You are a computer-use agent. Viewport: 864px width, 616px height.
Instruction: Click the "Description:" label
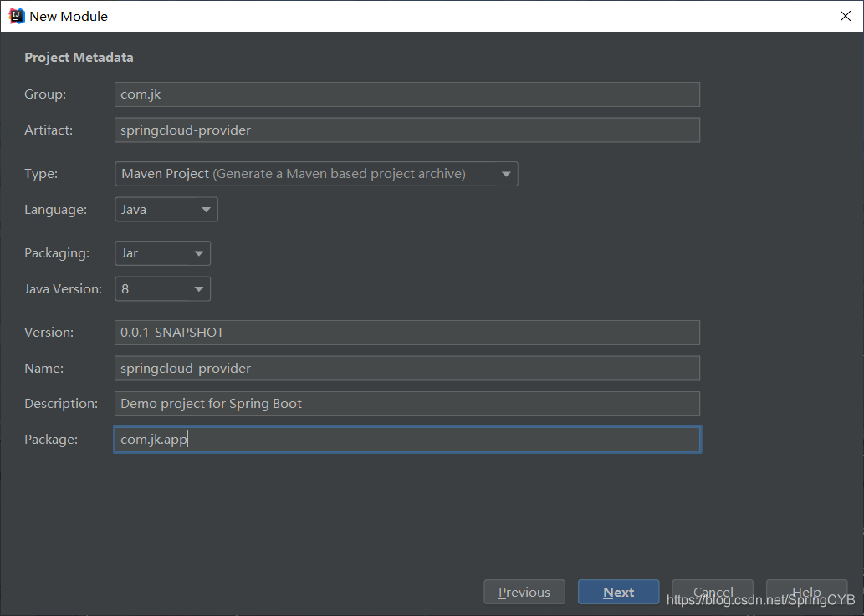tap(61, 404)
